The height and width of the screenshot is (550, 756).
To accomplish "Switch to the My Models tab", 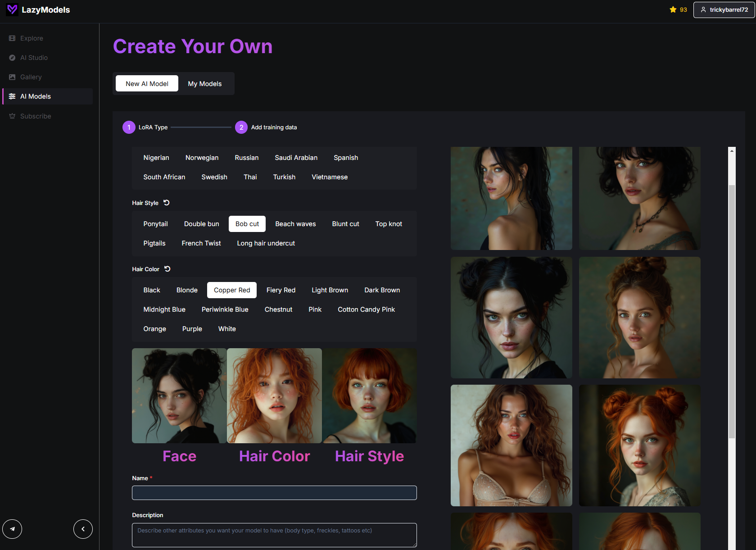I will tap(205, 83).
